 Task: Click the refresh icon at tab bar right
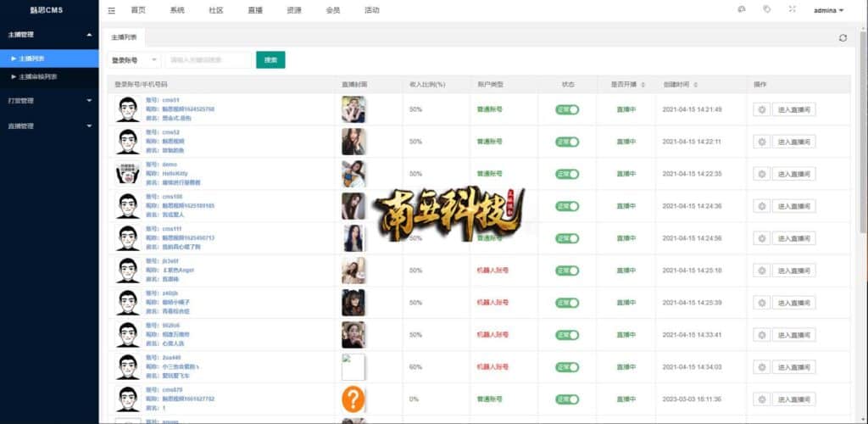843,38
